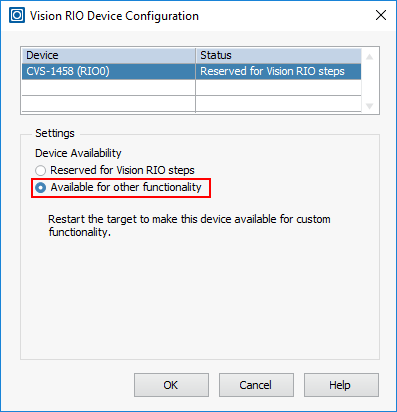Click the Settings group label
This screenshot has height=412, width=397.
(x=55, y=133)
